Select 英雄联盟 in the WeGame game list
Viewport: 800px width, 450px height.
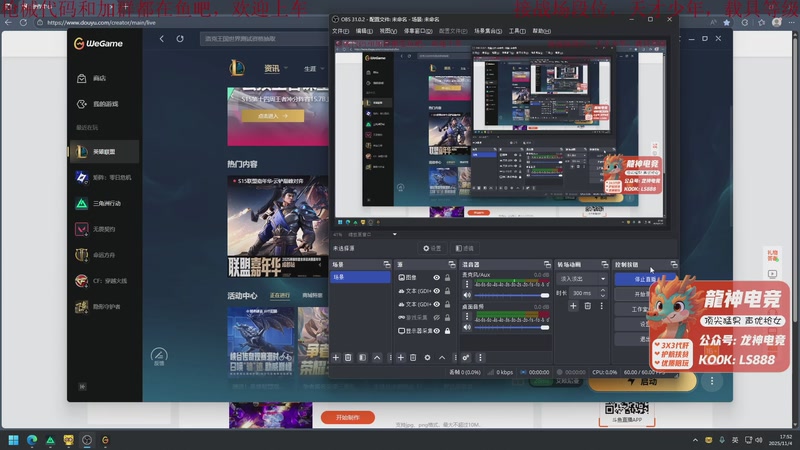tap(104, 152)
